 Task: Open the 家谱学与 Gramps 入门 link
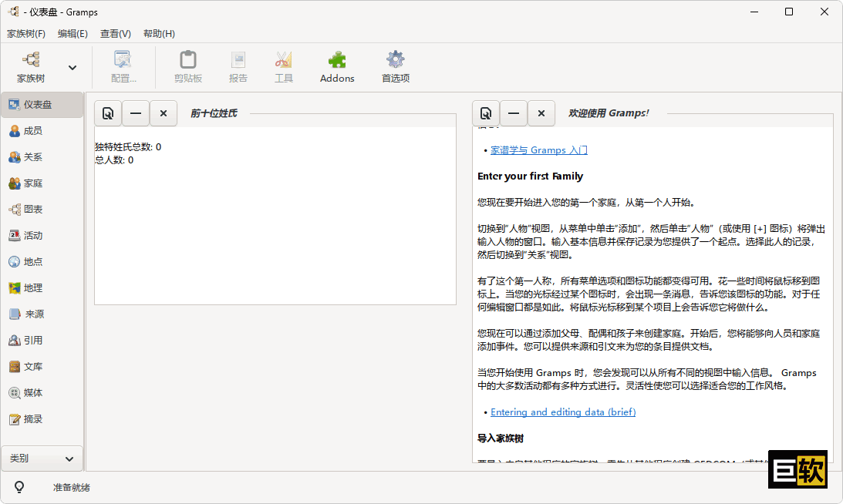538,150
